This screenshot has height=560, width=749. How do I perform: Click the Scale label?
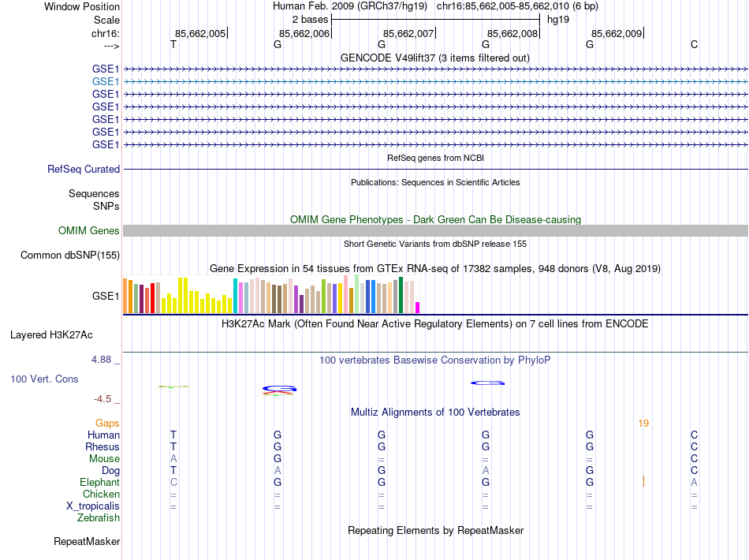point(106,20)
